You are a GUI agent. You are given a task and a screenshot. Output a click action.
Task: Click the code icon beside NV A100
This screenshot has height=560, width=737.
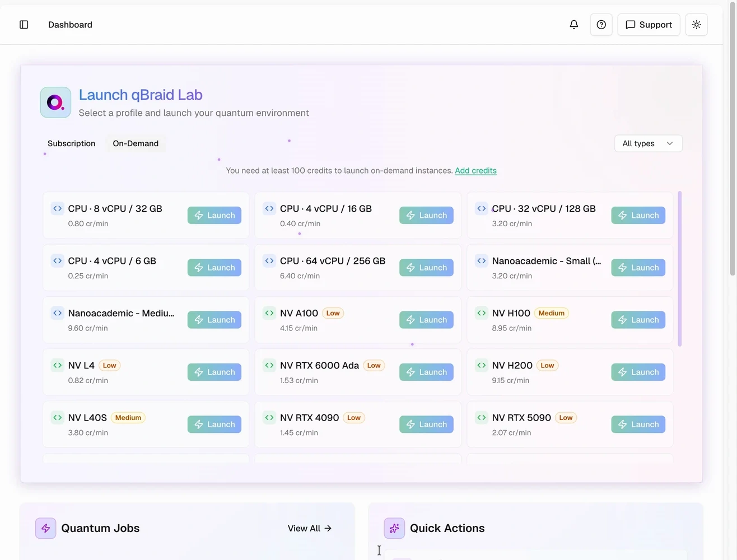point(269,313)
